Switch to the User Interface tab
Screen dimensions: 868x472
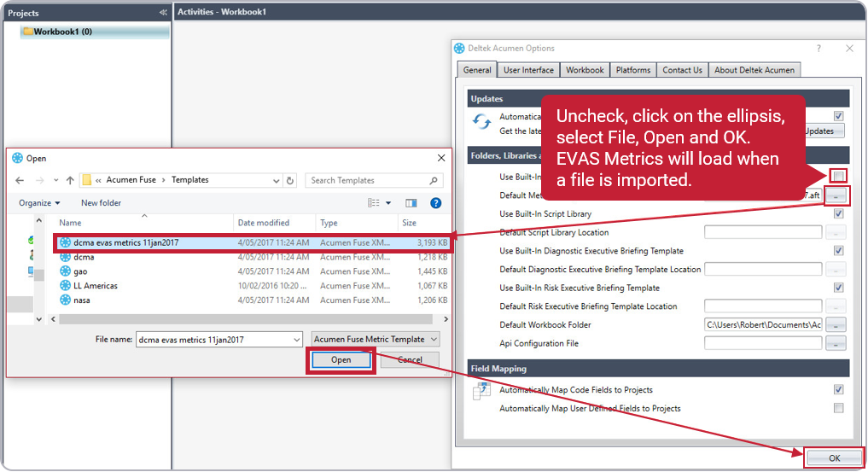point(528,70)
